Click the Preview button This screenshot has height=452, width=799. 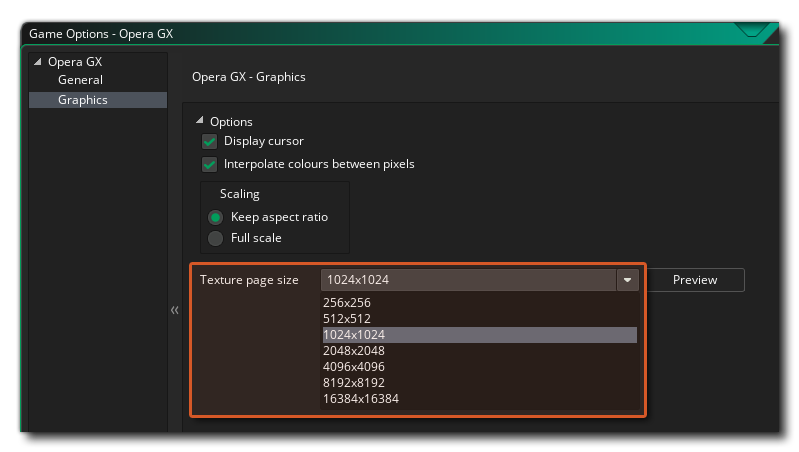695,280
